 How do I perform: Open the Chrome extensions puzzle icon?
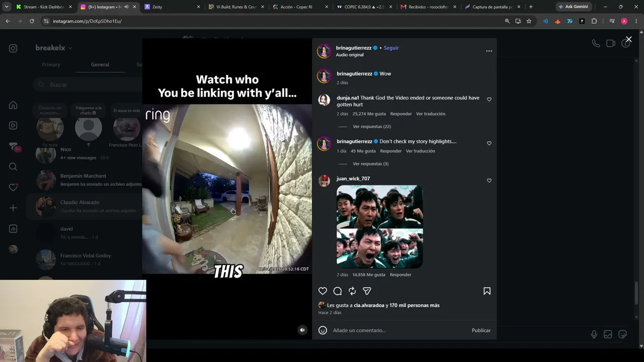point(594,21)
